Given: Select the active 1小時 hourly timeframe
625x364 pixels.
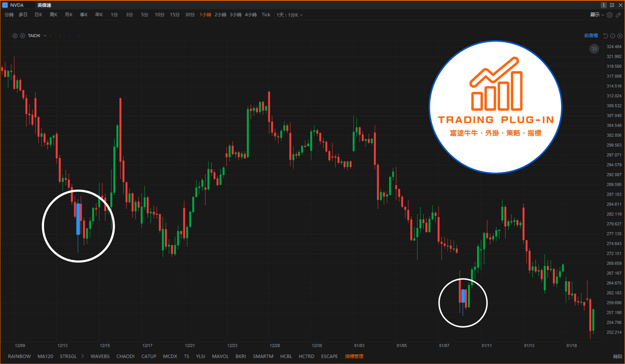Looking at the screenshot, I should pyautogui.click(x=206, y=15).
